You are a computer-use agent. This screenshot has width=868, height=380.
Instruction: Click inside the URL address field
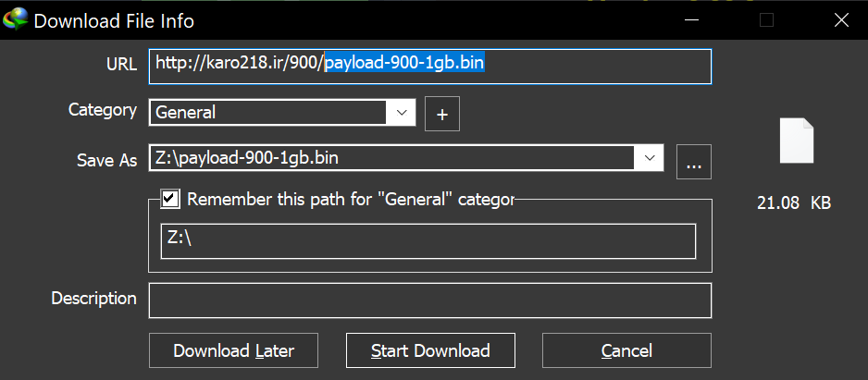(430, 67)
